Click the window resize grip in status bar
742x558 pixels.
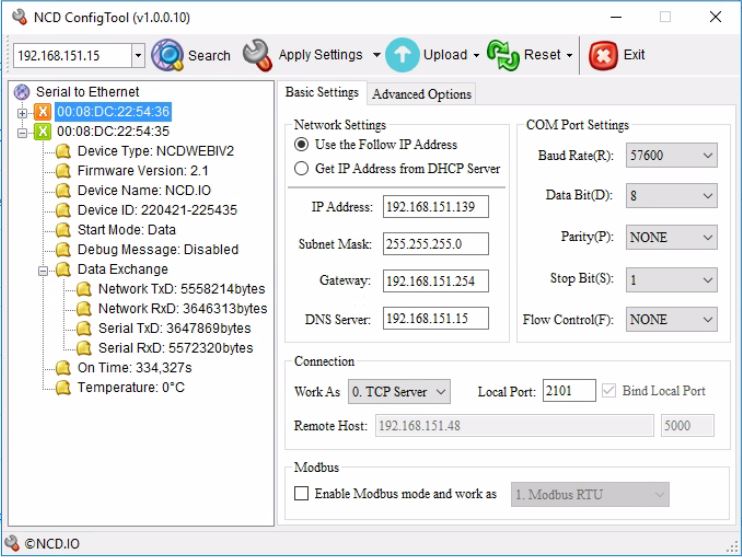point(732,548)
